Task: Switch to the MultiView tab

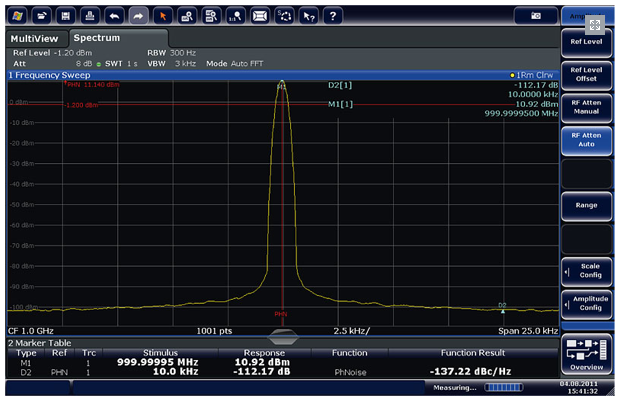Action: point(34,39)
